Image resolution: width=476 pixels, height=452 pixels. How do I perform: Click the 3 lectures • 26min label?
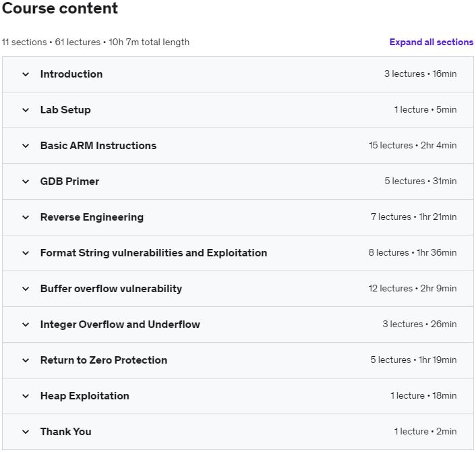coord(419,324)
